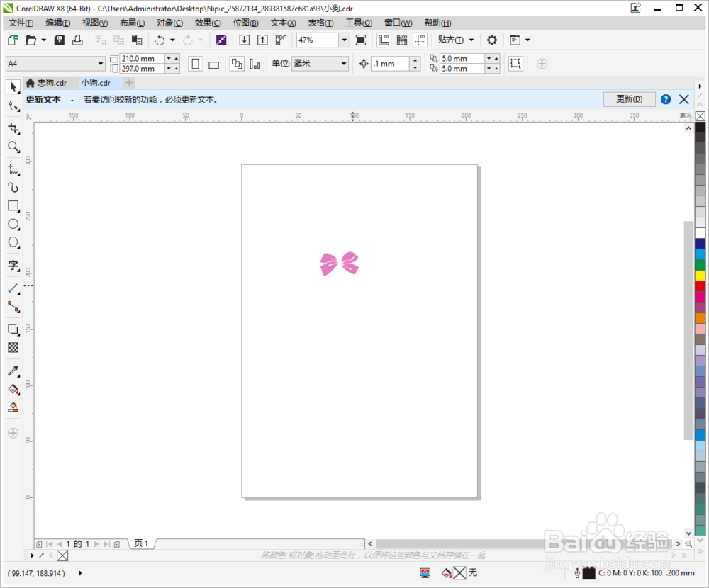This screenshot has height=588, width=709.
Task: Set page orientation to landscape
Action: pyautogui.click(x=214, y=64)
